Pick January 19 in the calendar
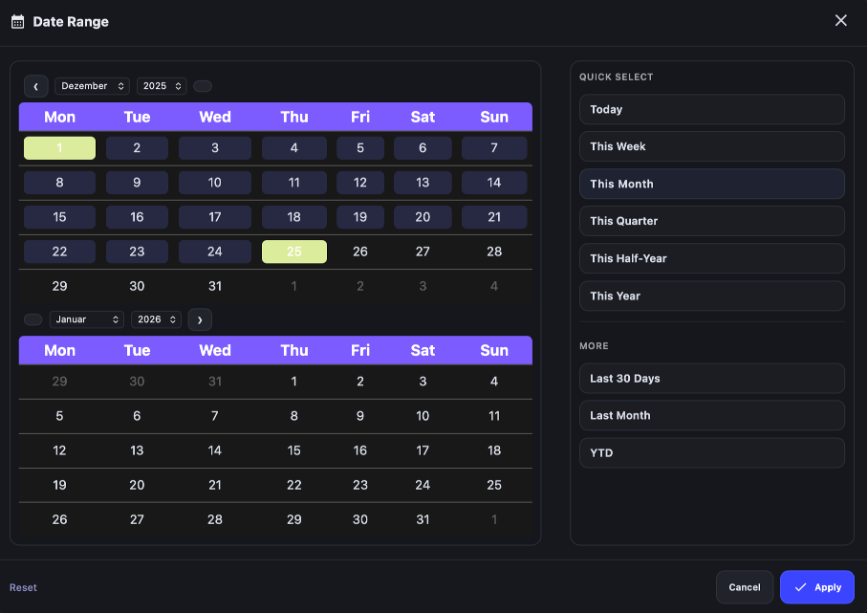Screen dimensions: 868x614 [60, 486]
